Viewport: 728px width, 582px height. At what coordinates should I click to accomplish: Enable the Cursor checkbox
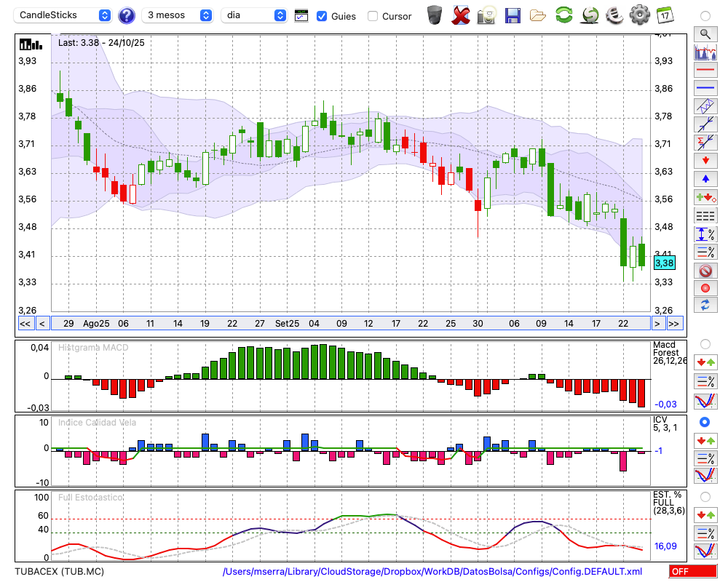tap(372, 16)
